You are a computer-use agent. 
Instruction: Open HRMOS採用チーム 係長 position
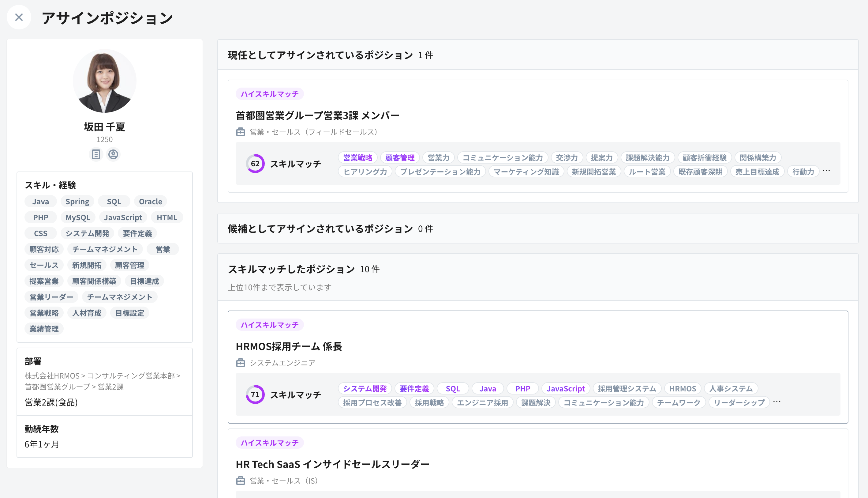click(x=289, y=346)
